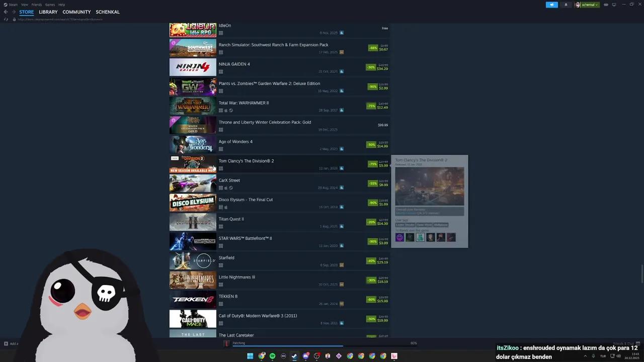This screenshot has height=362, width=644.
Task: Open the SCHENKAL profile tab
Action: pos(108,12)
